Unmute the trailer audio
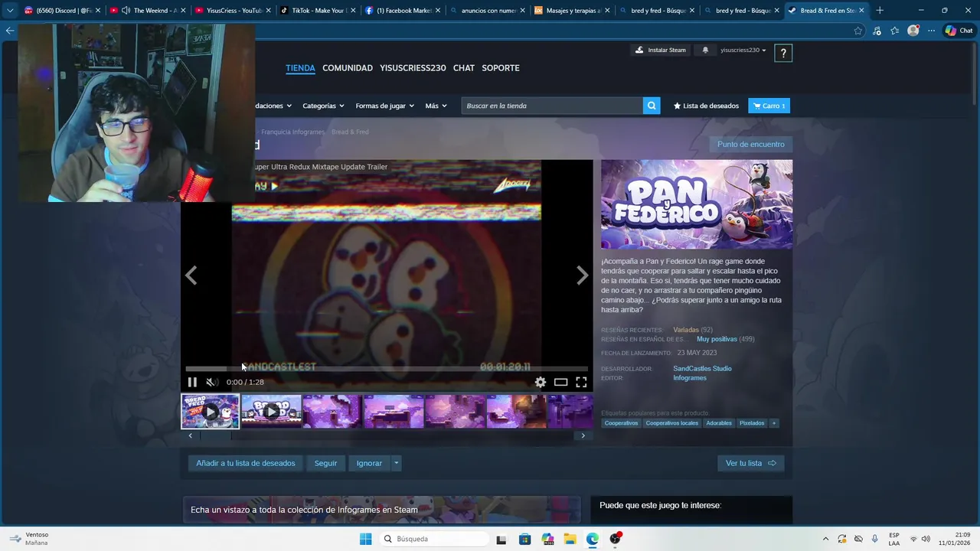Image resolution: width=980 pixels, height=551 pixels. coord(211,382)
